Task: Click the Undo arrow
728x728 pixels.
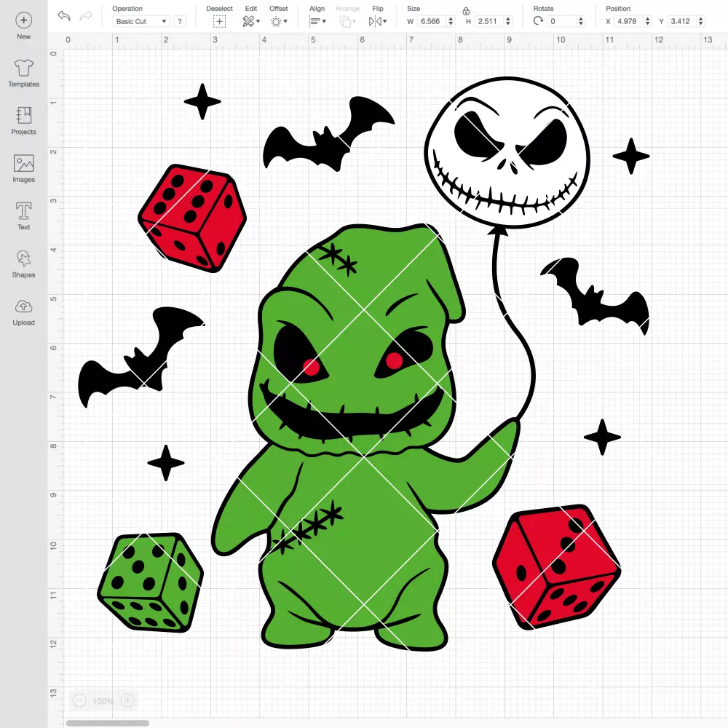Action: pyautogui.click(x=64, y=16)
